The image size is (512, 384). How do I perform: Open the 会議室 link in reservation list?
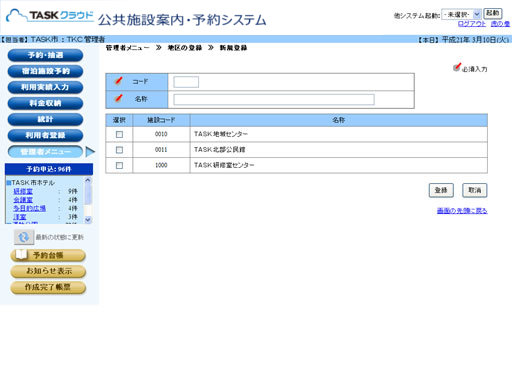click(x=23, y=200)
